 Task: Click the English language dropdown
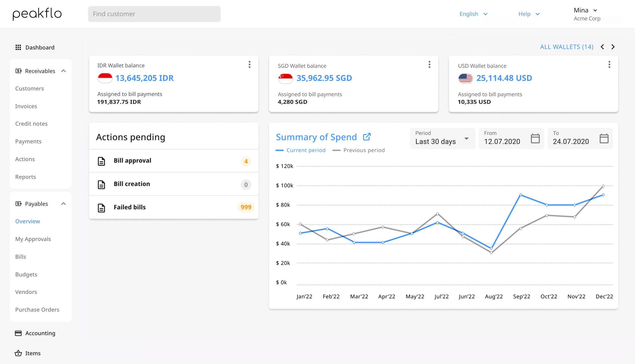click(474, 13)
